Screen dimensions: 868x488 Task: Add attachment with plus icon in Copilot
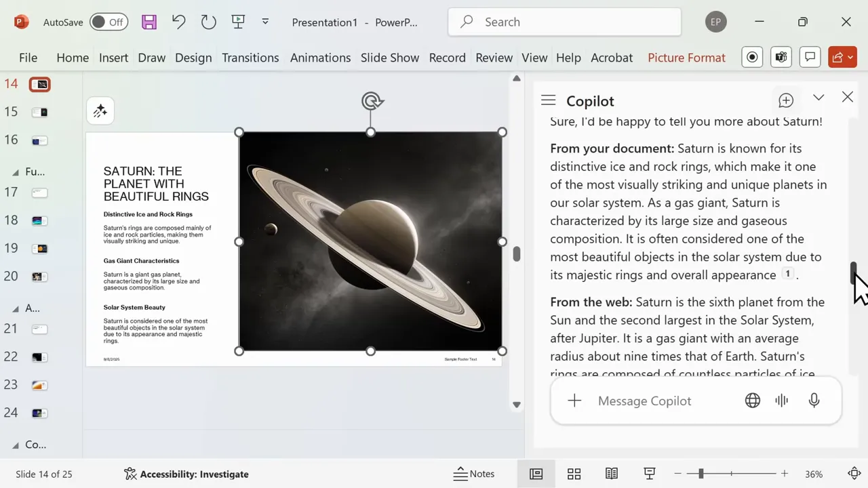[x=574, y=401]
